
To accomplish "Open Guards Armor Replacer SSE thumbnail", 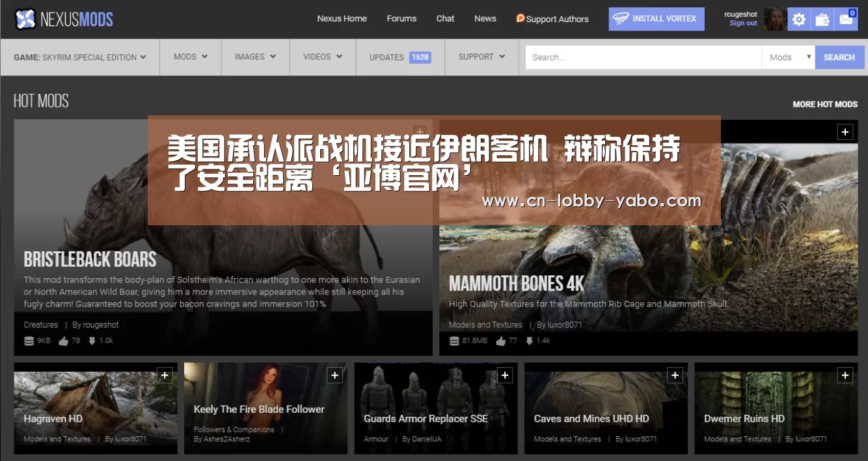I will [436, 408].
